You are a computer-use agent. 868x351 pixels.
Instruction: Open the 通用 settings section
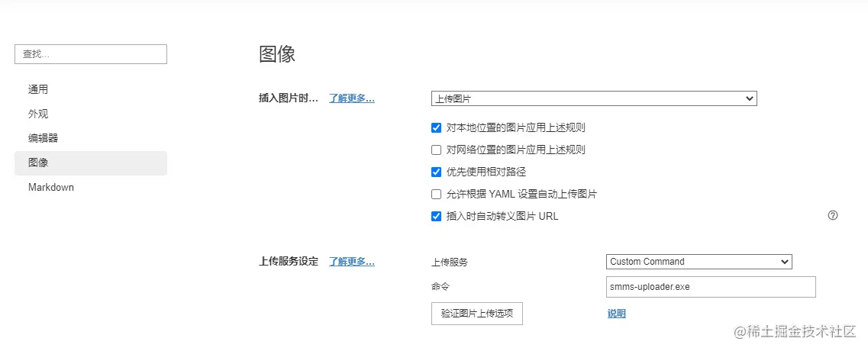click(x=91, y=90)
